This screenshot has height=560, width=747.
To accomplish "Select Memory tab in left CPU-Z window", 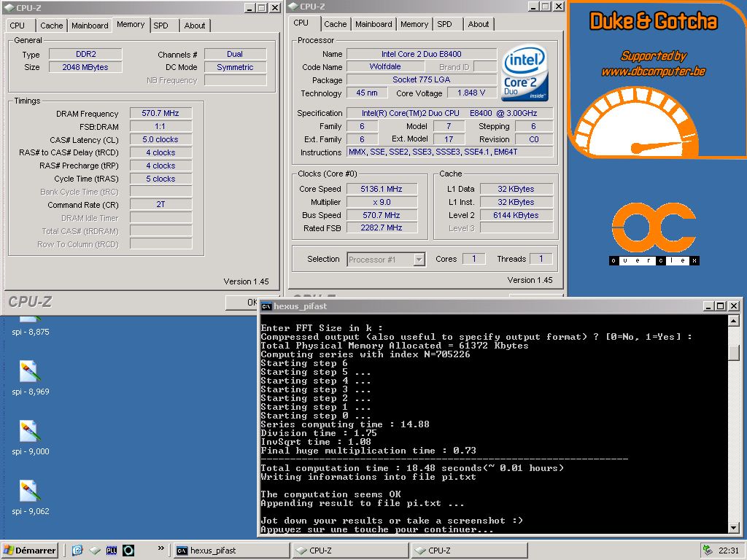I will click(x=131, y=24).
